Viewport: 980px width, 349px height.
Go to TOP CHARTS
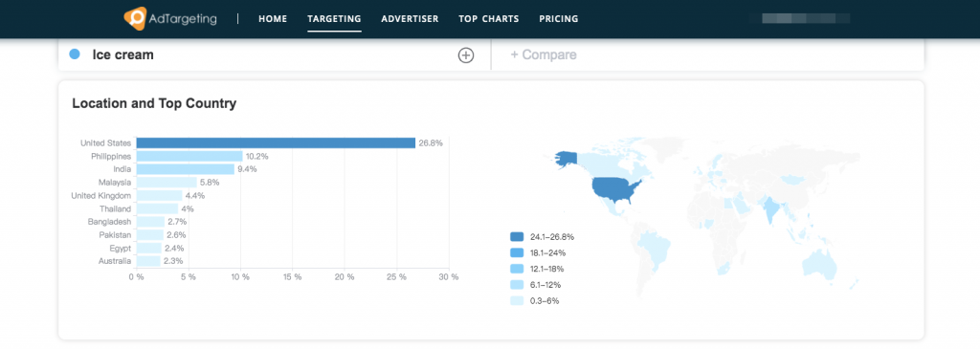[489, 19]
